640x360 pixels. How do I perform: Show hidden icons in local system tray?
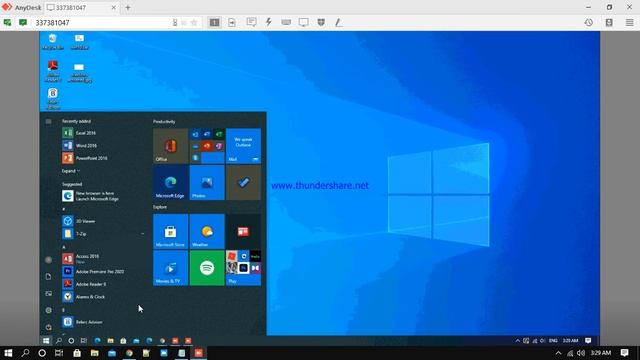point(558,353)
